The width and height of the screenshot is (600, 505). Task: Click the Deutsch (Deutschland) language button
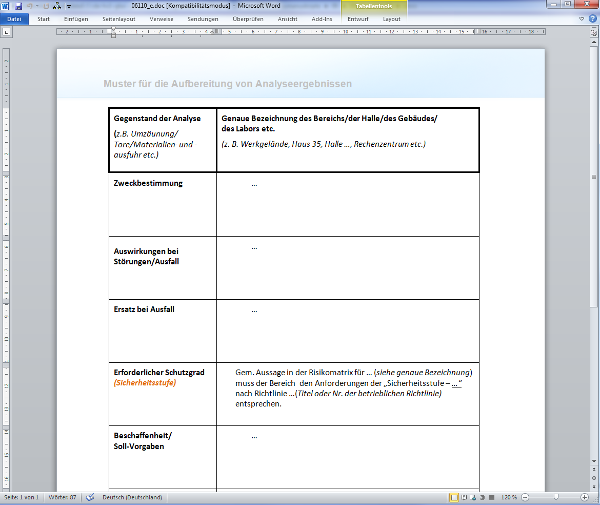130,497
